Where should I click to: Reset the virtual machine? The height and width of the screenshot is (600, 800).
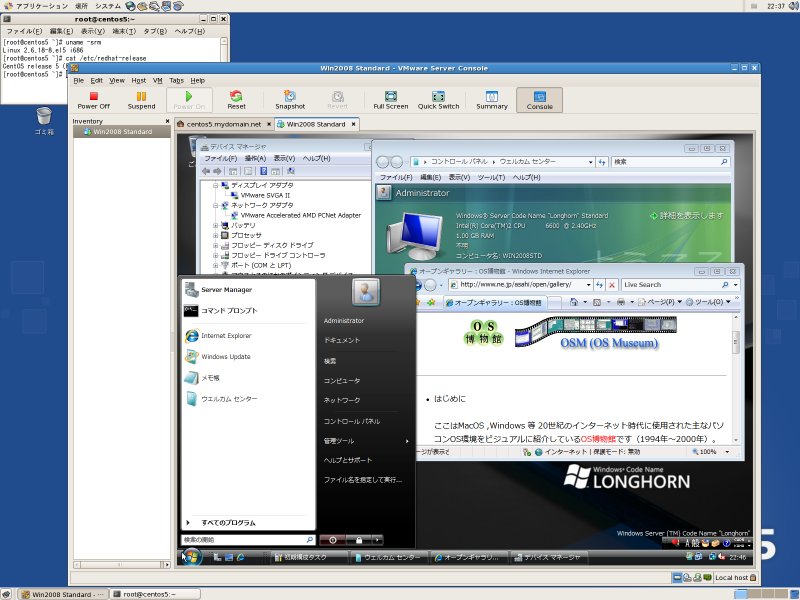pyautogui.click(x=236, y=100)
